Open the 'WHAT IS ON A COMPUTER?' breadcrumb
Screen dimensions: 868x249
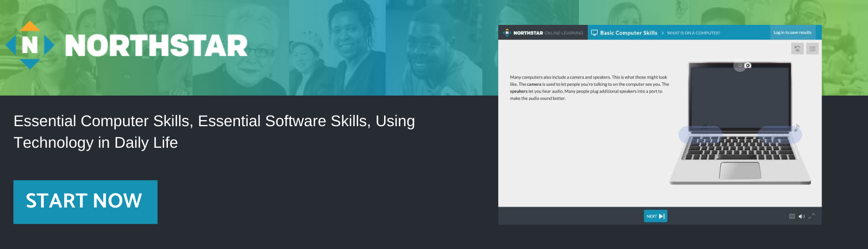click(693, 33)
